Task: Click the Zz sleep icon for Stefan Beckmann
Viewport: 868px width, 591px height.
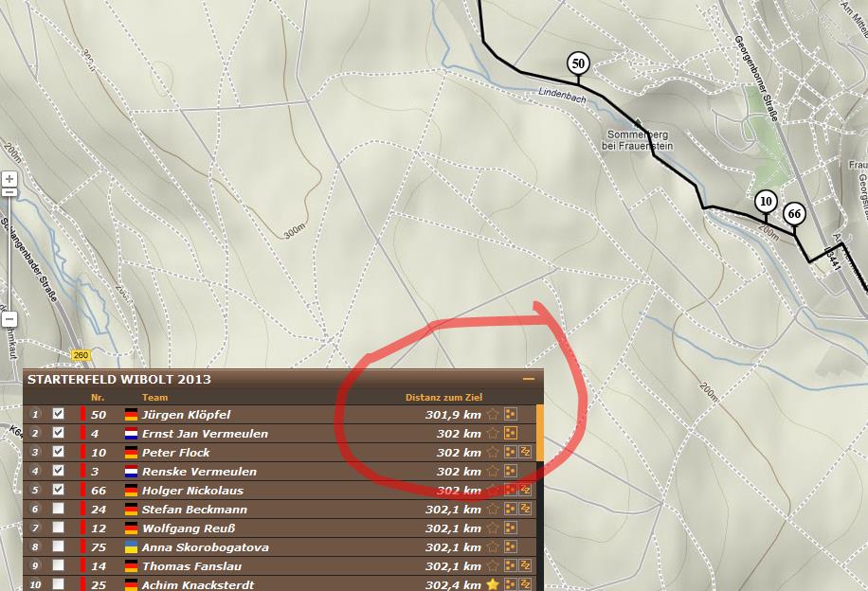Action: tap(526, 510)
